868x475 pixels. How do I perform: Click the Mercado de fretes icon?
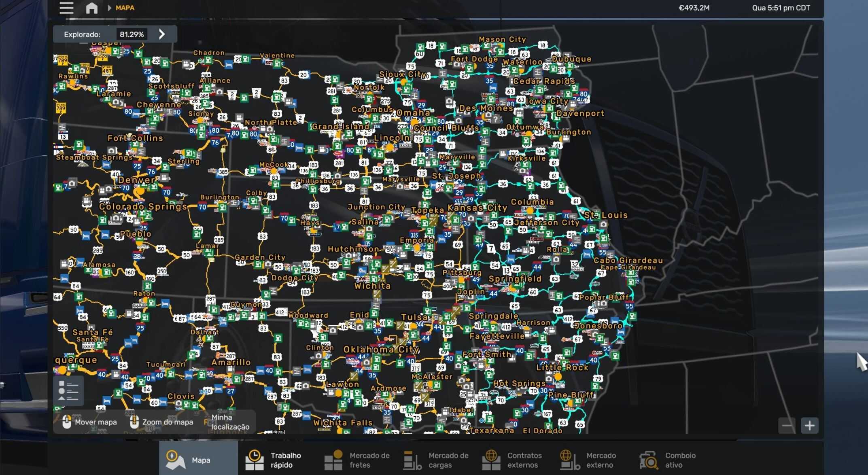tap(333, 460)
